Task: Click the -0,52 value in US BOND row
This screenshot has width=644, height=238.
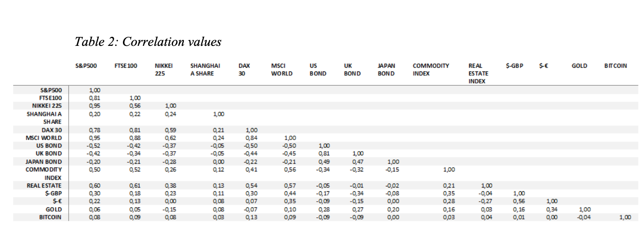Action: (x=94, y=145)
